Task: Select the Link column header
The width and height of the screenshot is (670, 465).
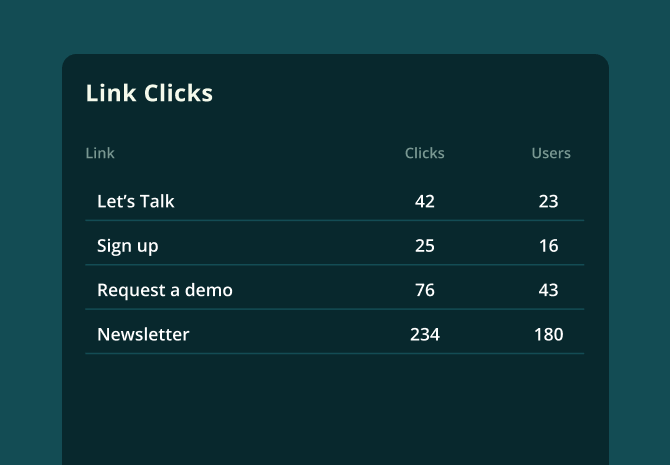Action: pyautogui.click(x=100, y=153)
